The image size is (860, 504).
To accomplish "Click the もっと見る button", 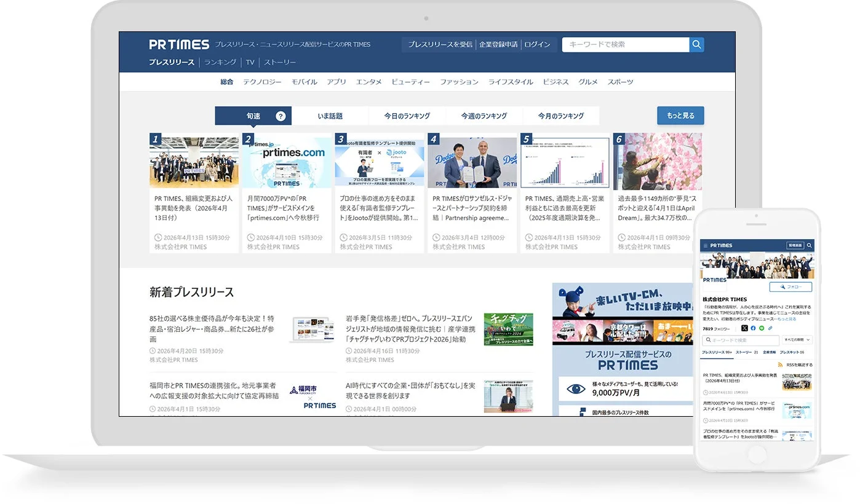I will coord(680,116).
